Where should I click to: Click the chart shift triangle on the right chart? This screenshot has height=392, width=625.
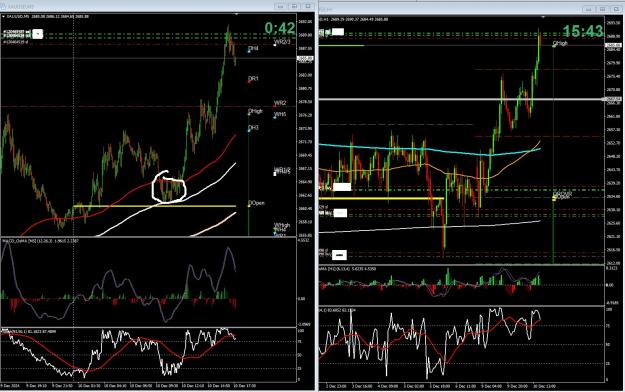tap(543, 17)
